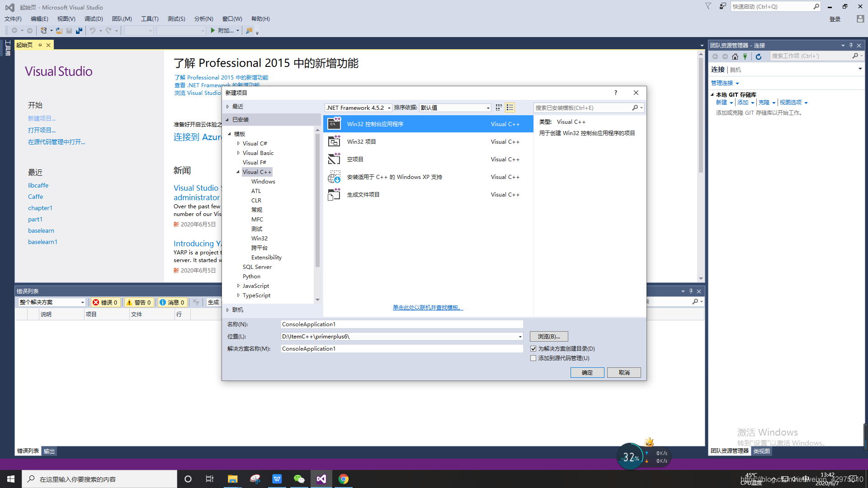Expand the JavaScript tree node
The height and width of the screenshot is (488, 868).
click(238, 286)
